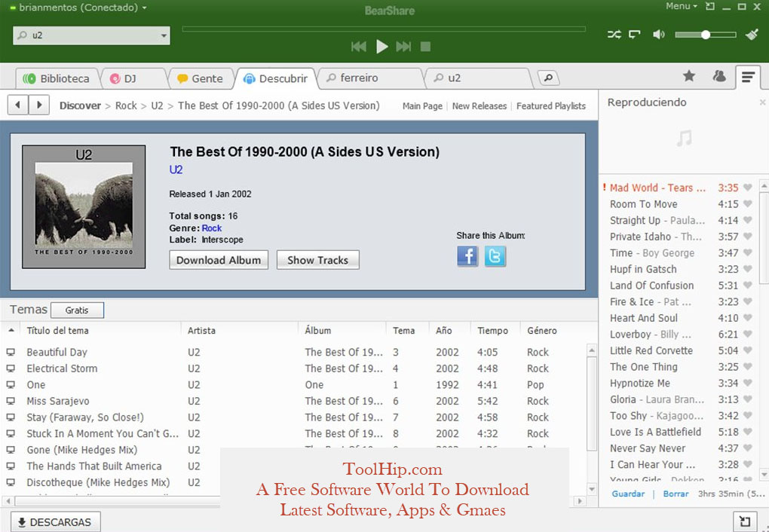This screenshot has height=532, width=769.
Task: Click the Gratis button
Action: pos(77,310)
